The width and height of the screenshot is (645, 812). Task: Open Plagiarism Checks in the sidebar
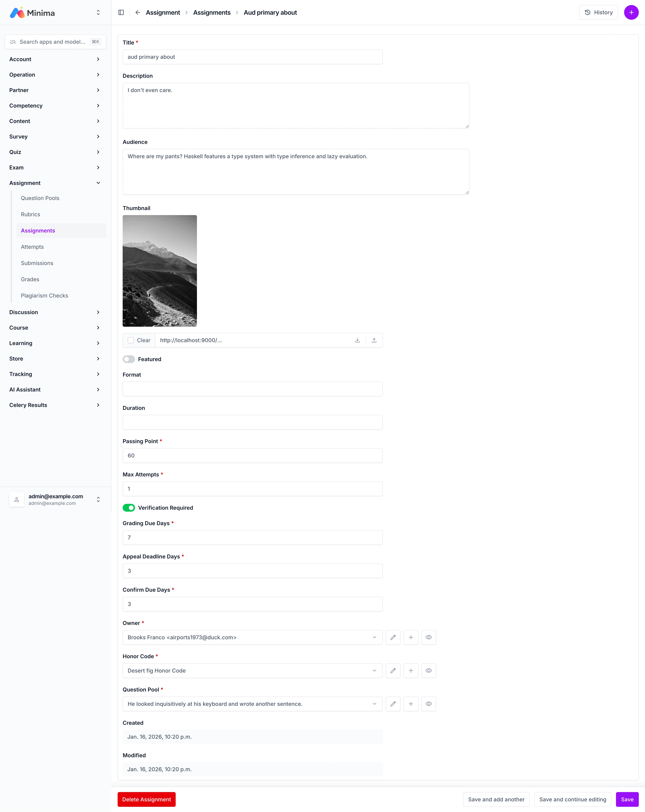tap(44, 295)
